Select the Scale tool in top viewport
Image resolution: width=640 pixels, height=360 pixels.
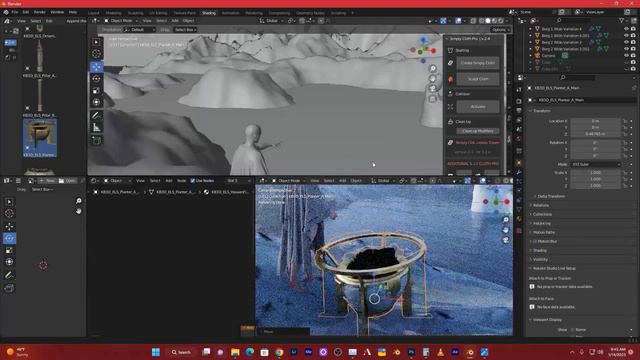[96, 90]
